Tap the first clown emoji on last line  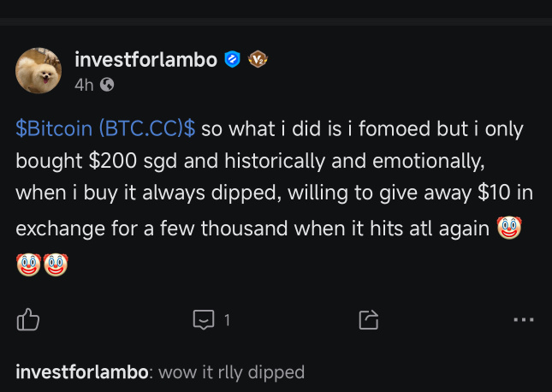click(x=28, y=264)
